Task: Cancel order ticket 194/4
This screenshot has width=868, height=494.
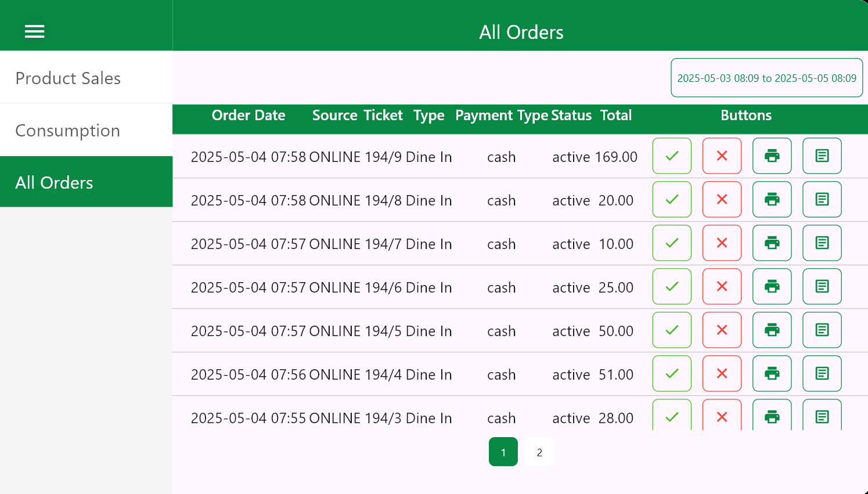Action: click(x=722, y=373)
